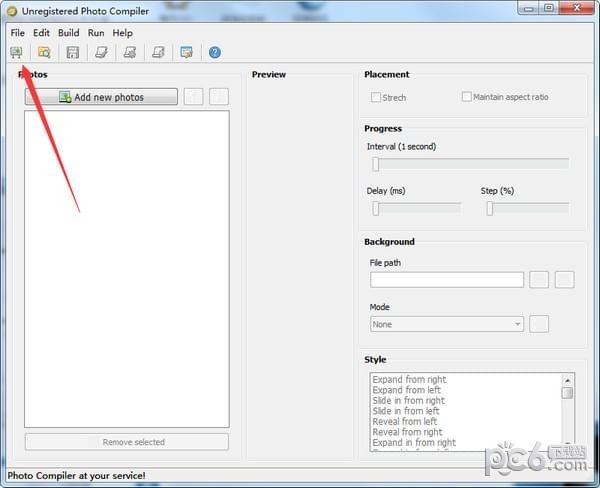This screenshot has height=488, width=600.
Task: Open a project with the folder-magnifier icon
Action: (x=44, y=52)
